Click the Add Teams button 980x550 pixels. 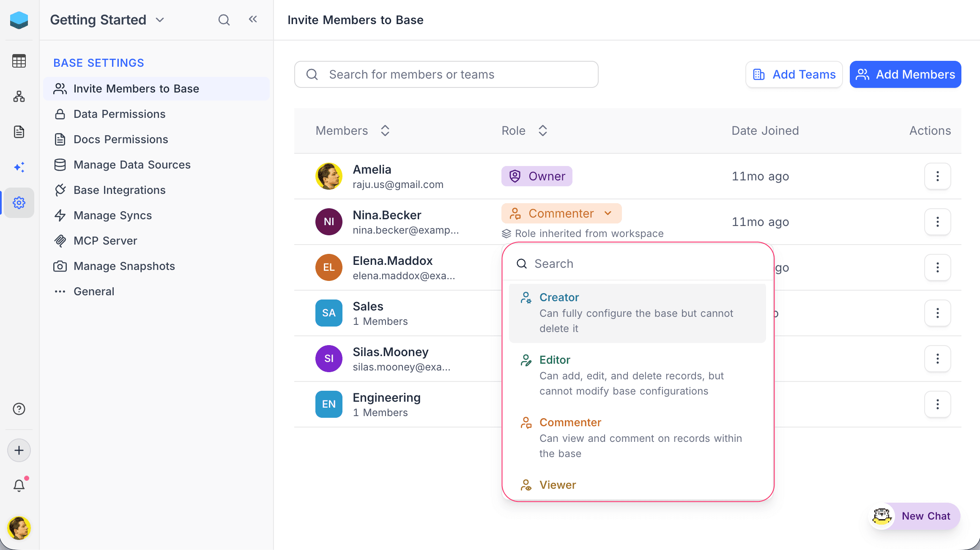coord(794,74)
